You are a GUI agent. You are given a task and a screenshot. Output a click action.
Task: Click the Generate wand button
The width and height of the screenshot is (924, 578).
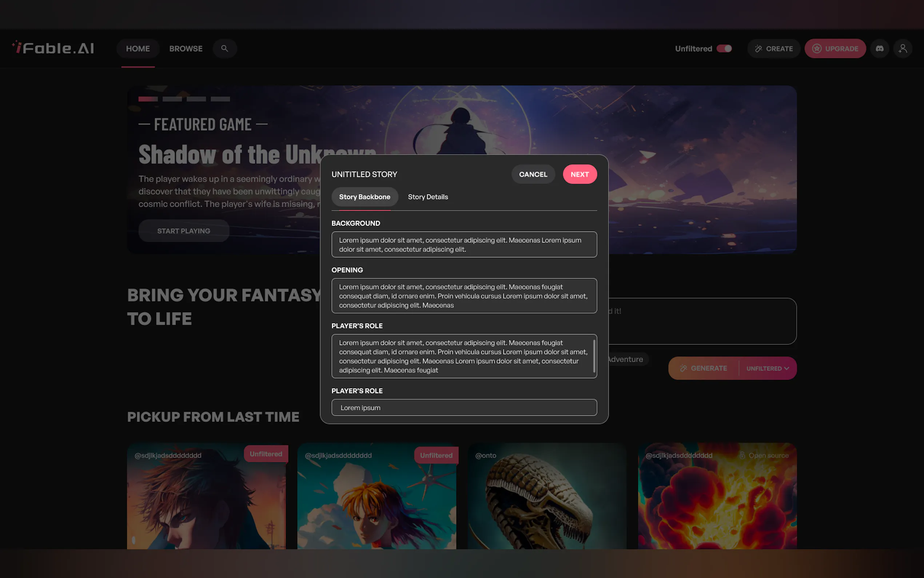(704, 368)
